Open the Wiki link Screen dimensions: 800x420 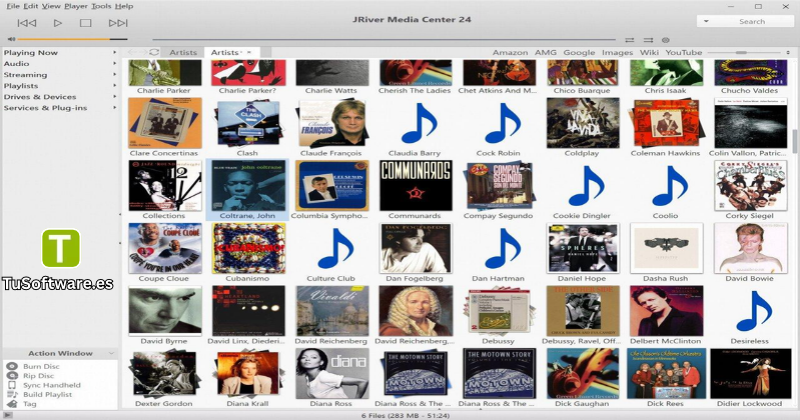tap(649, 53)
